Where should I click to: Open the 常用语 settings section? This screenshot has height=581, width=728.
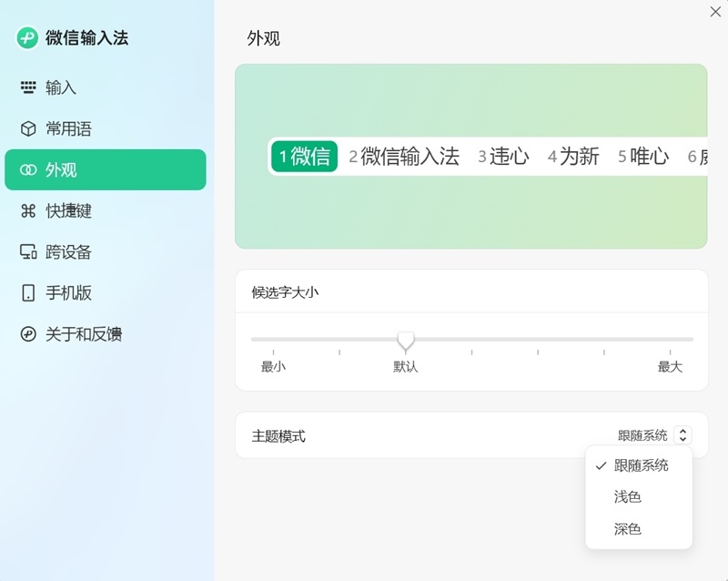point(69,128)
